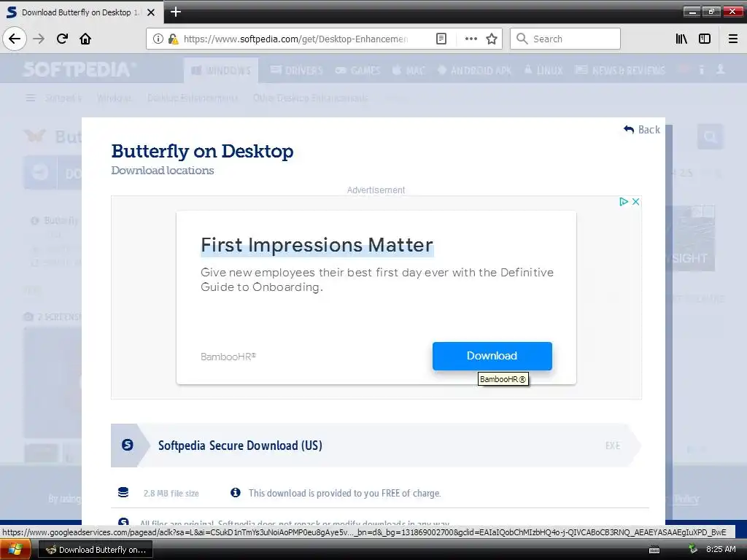Click the Desktop Enhancements breadcrumb link
747x560 pixels.
coord(192,98)
